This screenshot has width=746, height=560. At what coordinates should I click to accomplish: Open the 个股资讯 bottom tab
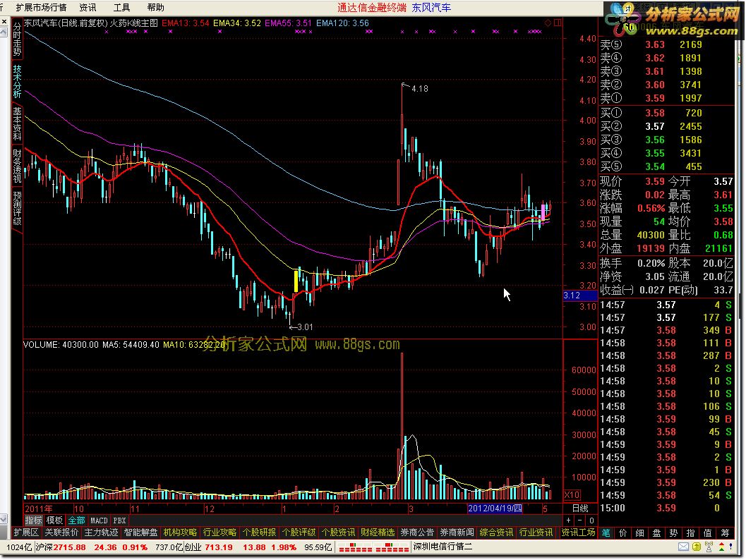[x=338, y=532]
